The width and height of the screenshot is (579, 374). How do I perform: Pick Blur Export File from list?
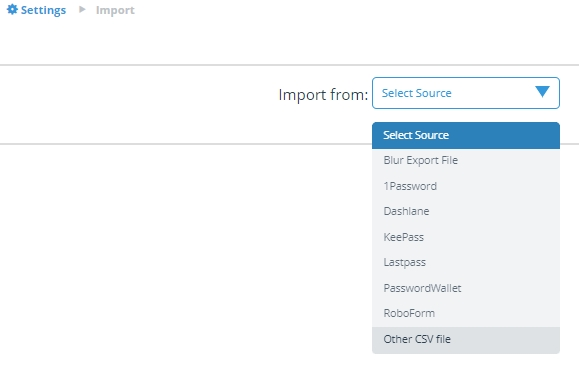pyautogui.click(x=466, y=160)
